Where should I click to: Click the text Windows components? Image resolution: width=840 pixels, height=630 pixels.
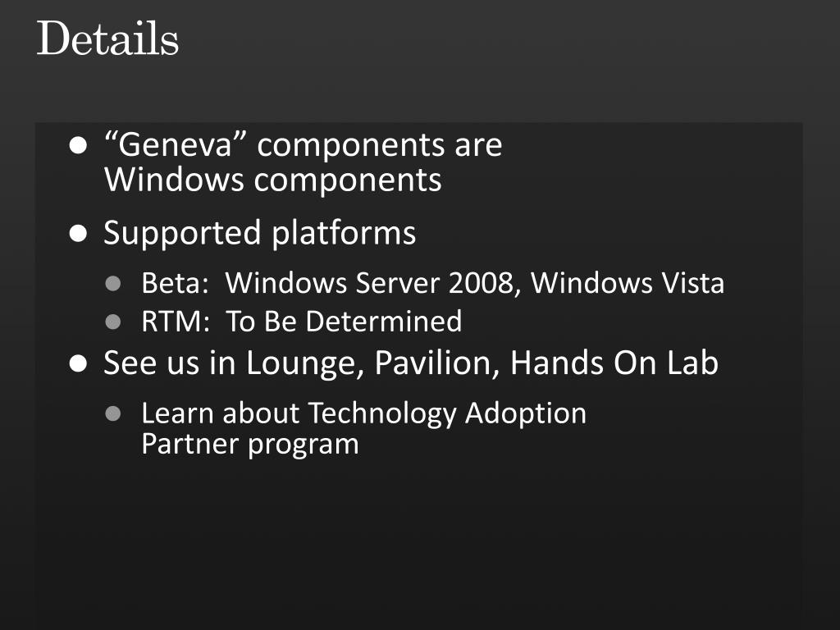272,180
